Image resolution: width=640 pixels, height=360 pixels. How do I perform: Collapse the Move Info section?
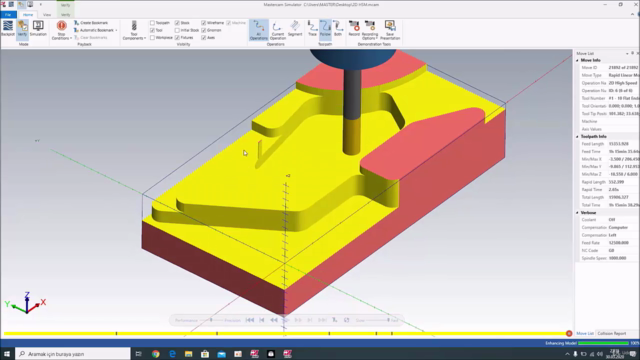tap(578, 60)
